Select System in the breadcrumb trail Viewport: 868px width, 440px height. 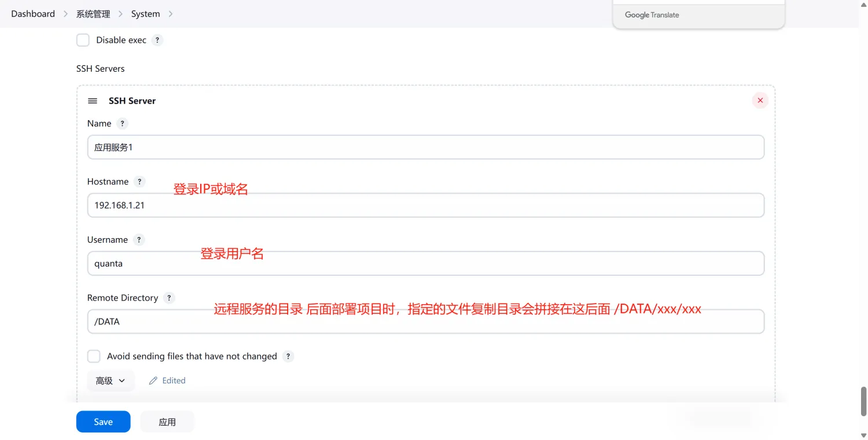point(145,13)
